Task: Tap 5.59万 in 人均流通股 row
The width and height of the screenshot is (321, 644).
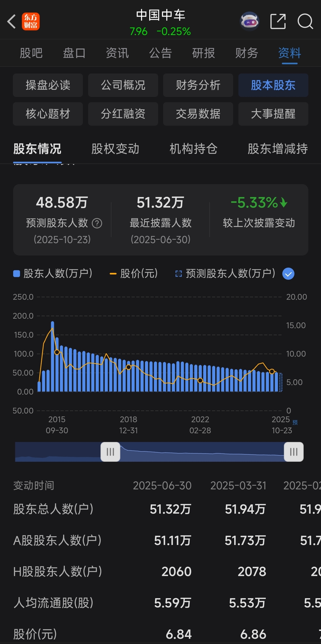Action: click(x=173, y=603)
